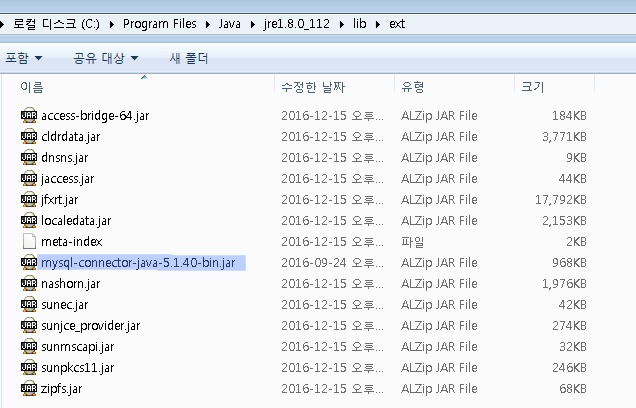Viewport: 636px width, 408px height.
Task: Select file name jfxrt.jar
Action: [60, 200]
